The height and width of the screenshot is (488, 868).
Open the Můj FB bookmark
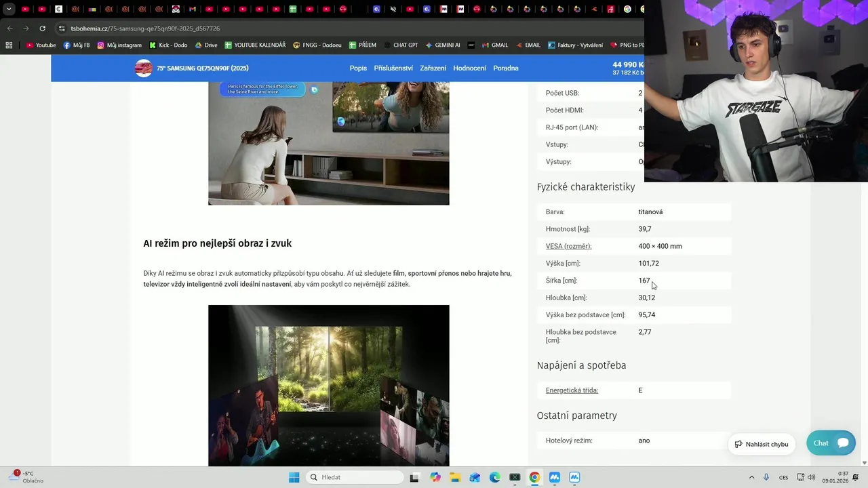click(77, 45)
